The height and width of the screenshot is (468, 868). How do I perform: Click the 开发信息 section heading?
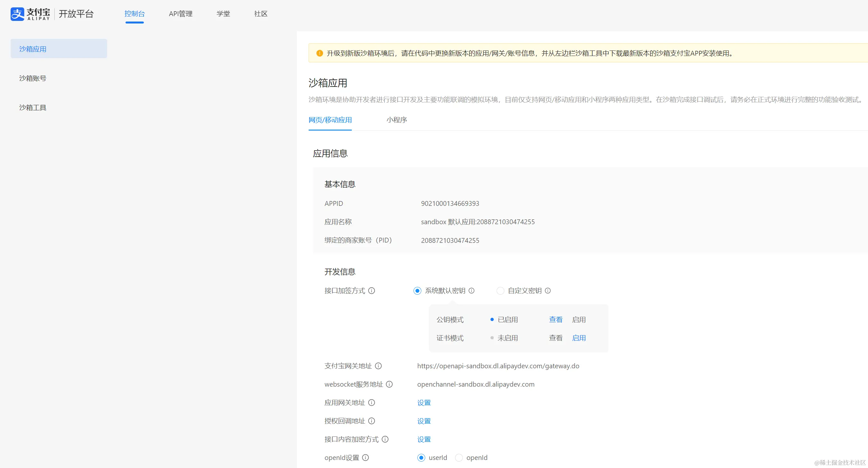click(340, 272)
